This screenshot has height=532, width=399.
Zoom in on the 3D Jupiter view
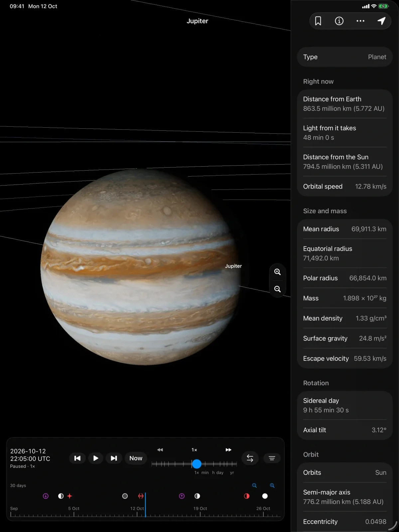point(277,272)
